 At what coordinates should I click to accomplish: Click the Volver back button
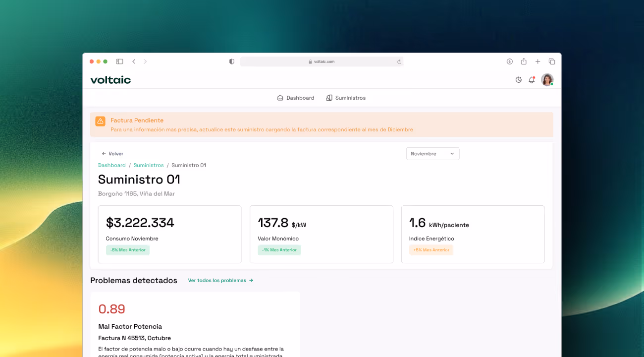(112, 154)
